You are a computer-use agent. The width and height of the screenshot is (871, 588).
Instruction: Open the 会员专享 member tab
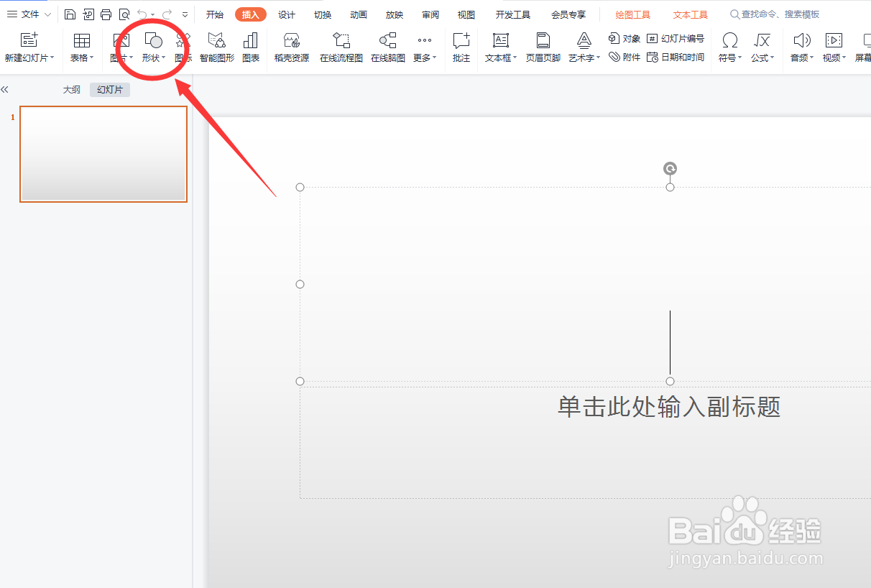point(568,14)
